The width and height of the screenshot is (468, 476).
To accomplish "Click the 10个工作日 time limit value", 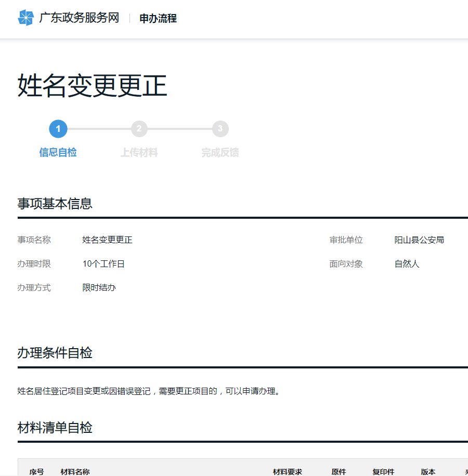I will pos(103,264).
